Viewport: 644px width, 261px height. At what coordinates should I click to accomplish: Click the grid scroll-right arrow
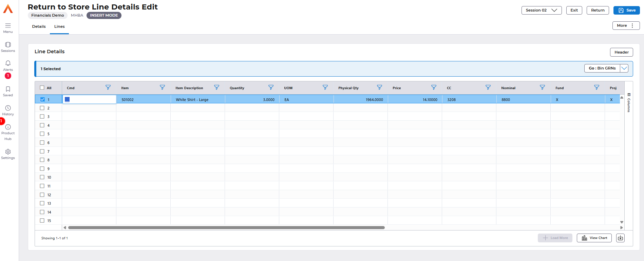622,228
